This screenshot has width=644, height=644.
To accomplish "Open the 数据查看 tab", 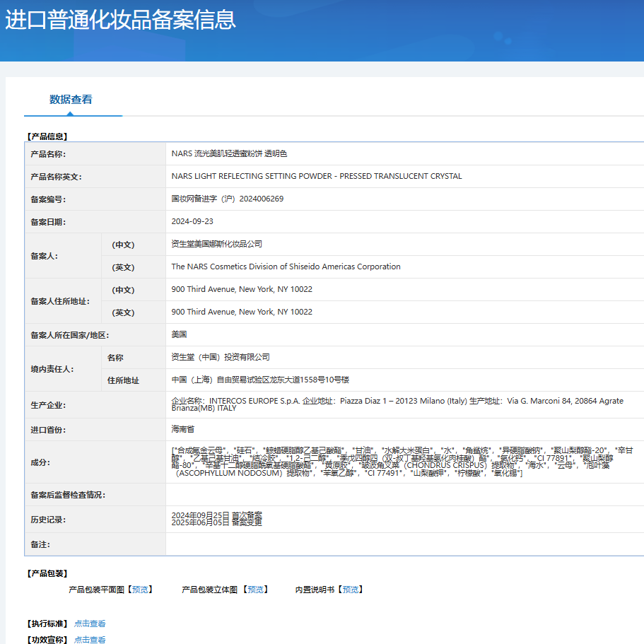I will [71, 100].
